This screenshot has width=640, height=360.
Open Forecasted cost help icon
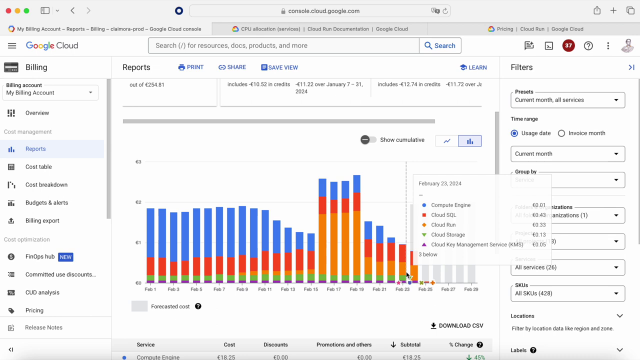(x=198, y=306)
